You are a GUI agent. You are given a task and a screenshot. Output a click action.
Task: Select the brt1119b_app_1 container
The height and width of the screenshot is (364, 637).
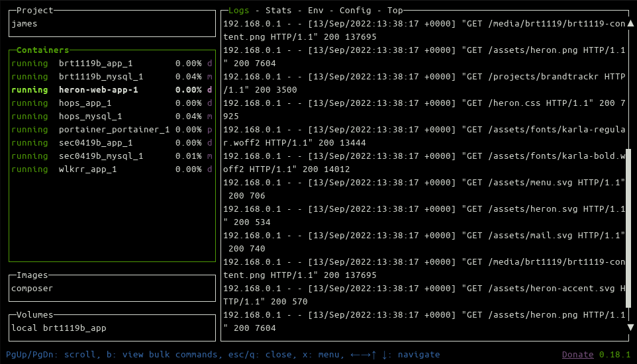[112, 64]
